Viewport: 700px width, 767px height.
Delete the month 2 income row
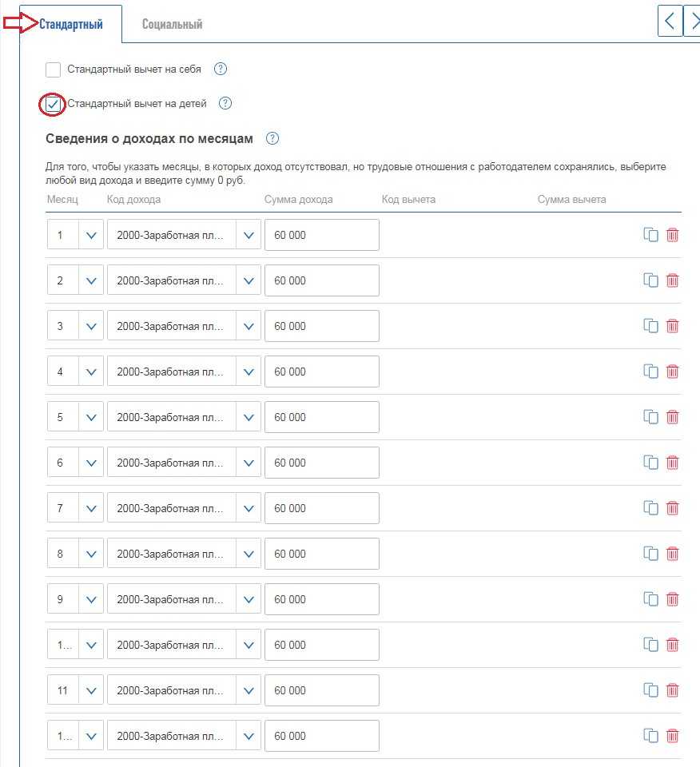pyautogui.click(x=673, y=280)
